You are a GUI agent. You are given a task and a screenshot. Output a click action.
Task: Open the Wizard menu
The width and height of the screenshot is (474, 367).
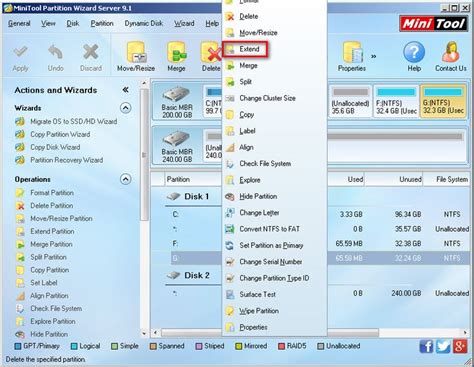coord(184,23)
